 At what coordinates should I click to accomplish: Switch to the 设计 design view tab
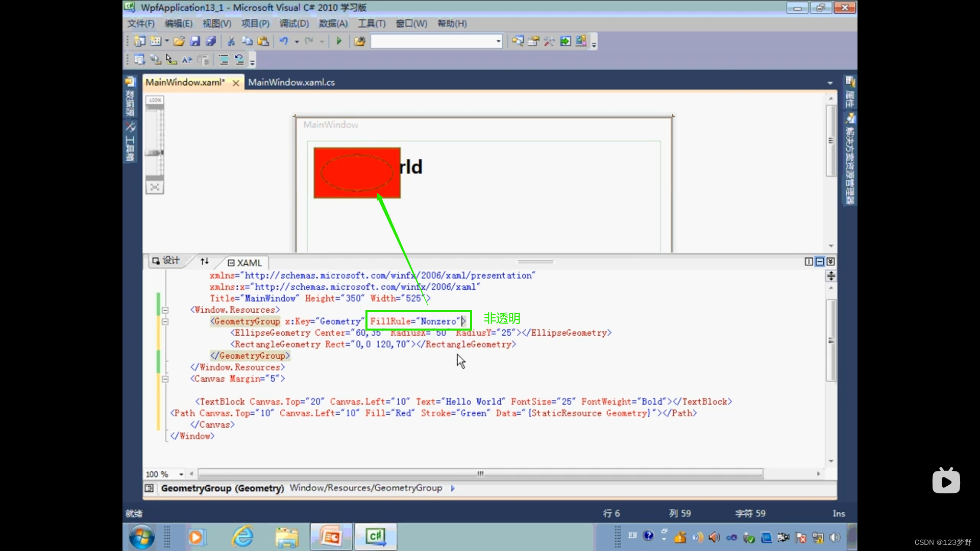166,261
